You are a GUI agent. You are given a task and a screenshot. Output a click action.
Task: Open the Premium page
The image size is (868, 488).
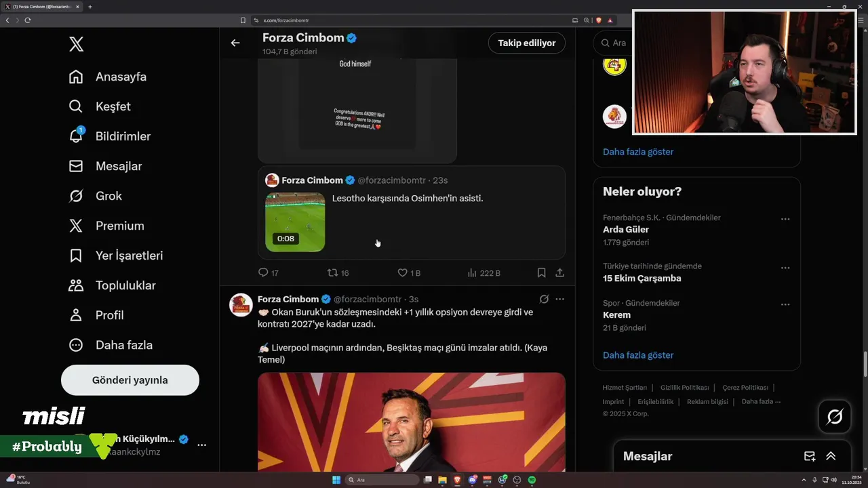[x=106, y=226]
